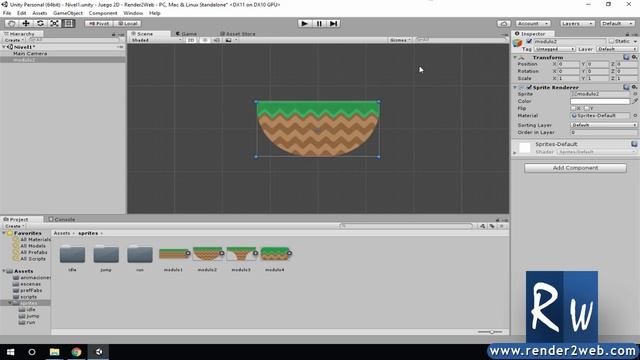The width and height of the screenshot is (640, 360).
Task: Toggle Pivot/Center handle mode
Action: [x=99, y=24]
